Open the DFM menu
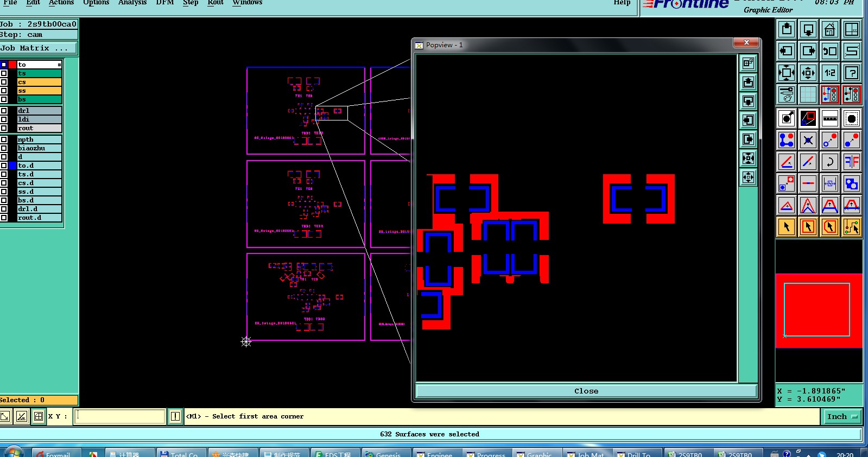 click(x=165, y=3)
